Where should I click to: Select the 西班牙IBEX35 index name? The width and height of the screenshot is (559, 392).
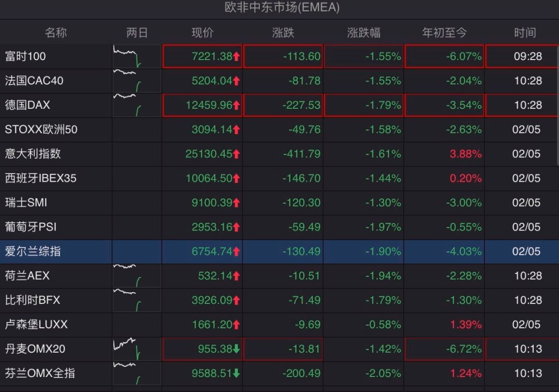point(41,178)
